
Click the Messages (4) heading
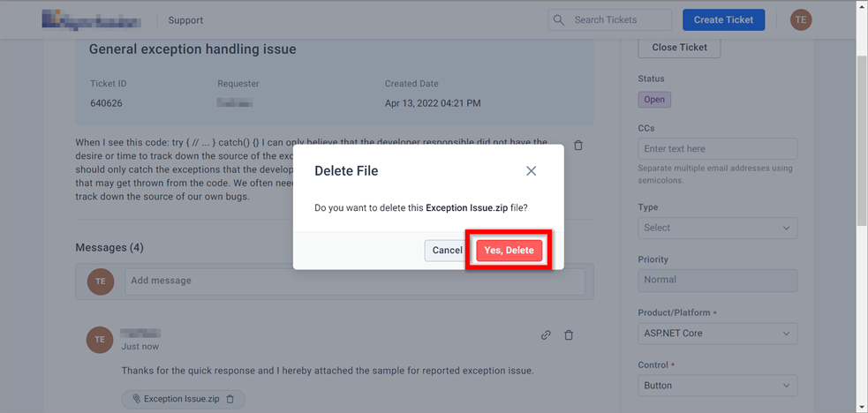point(109,248)
